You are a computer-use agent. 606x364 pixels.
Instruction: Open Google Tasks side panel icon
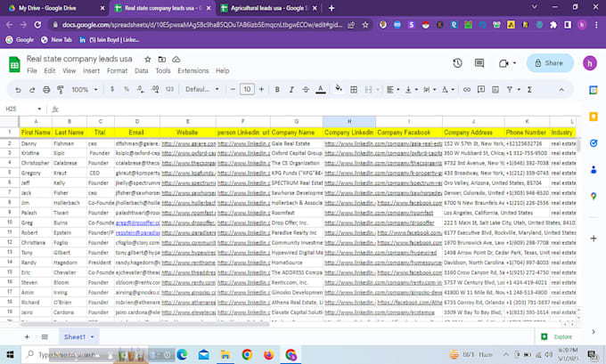coord(594,143)
